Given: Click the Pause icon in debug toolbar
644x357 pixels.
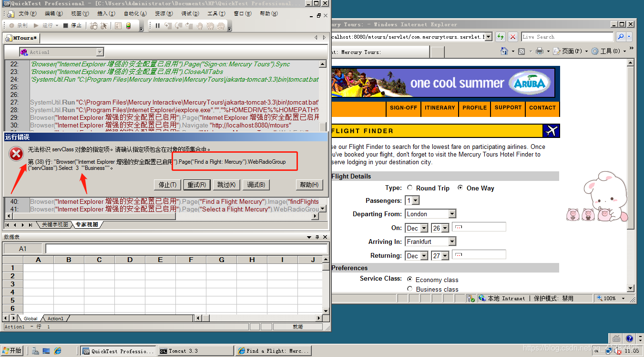Looking at the screenshot, I should pos(157,25).
